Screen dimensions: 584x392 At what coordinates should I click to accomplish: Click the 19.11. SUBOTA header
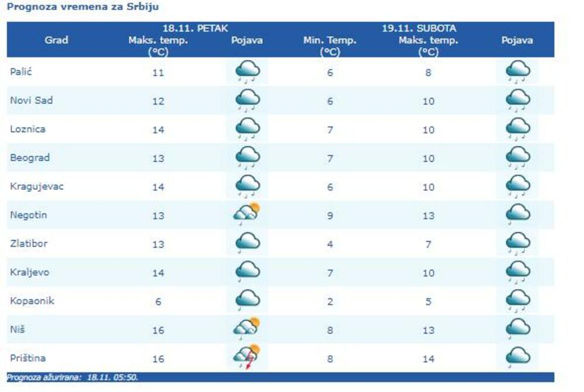419,28
